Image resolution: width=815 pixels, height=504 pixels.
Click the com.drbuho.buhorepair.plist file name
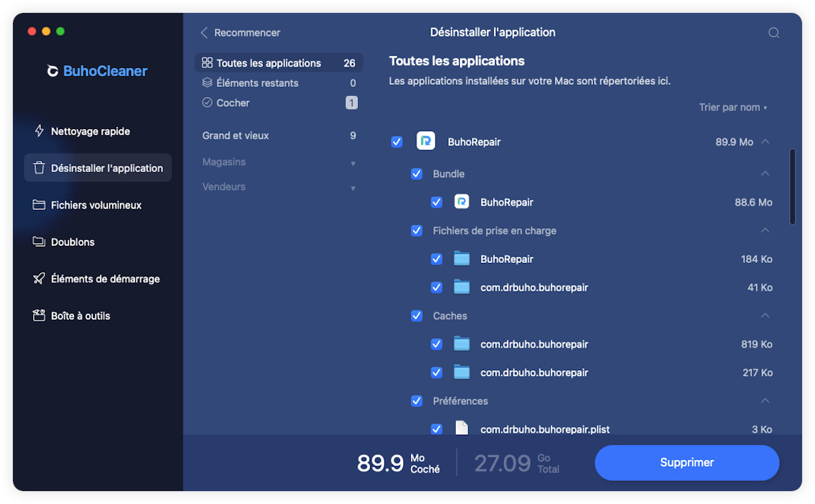[x=545, y=429]
